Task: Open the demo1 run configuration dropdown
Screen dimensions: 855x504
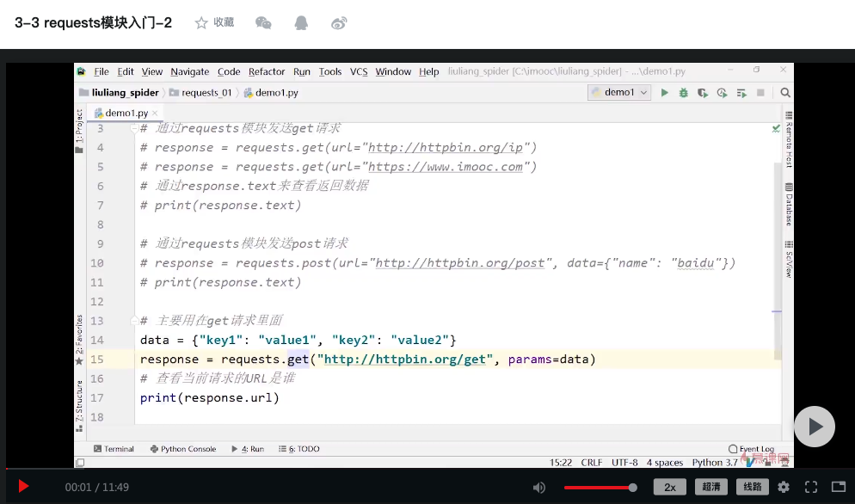Action: coord(619,92)
